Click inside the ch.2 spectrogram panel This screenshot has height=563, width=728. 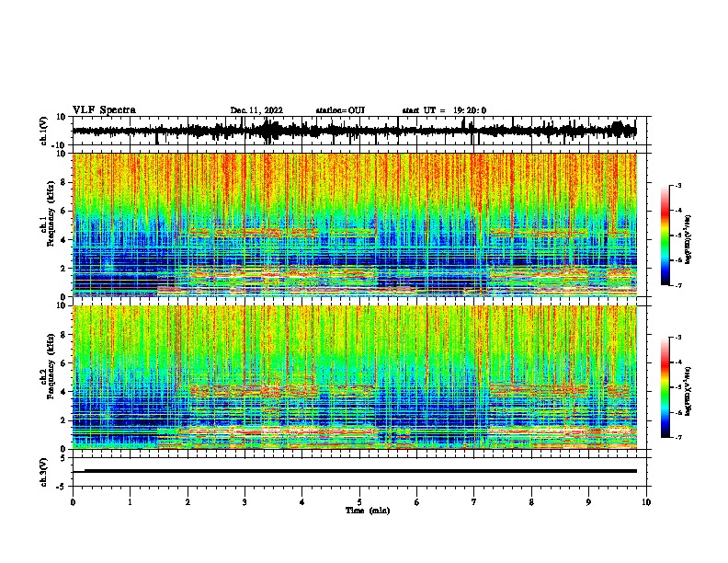point(354,377)
